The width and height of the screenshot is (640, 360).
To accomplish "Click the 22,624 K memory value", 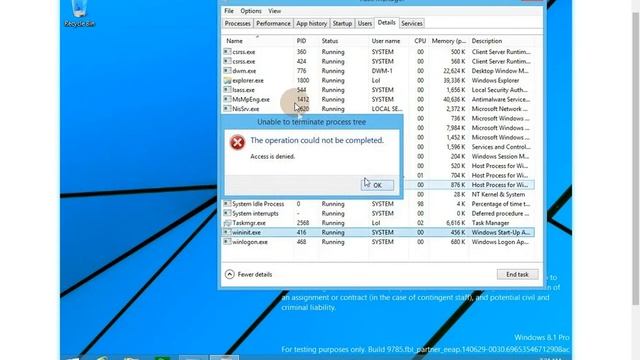I will tap(454, 71).
